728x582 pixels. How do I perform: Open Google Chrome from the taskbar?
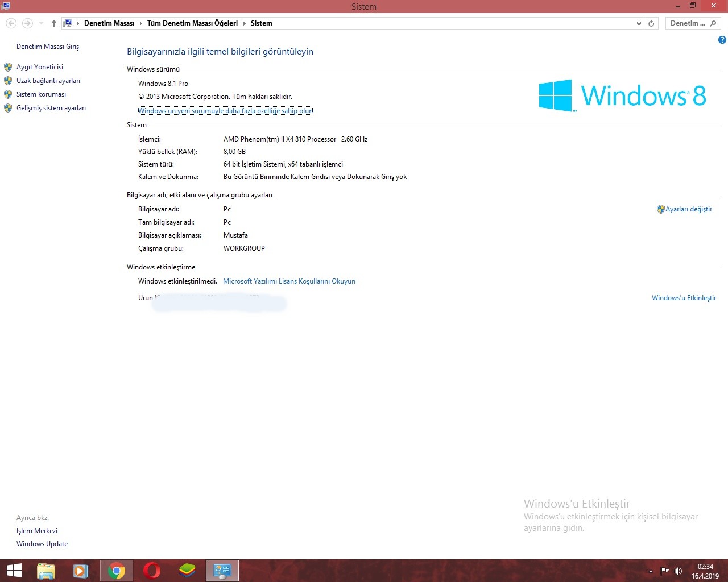(117, 571)
